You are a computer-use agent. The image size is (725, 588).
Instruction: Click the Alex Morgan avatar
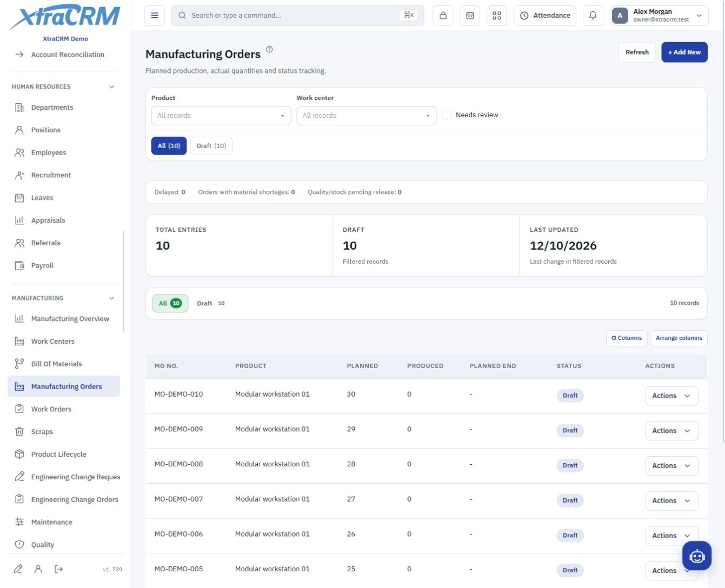point(620,16)
